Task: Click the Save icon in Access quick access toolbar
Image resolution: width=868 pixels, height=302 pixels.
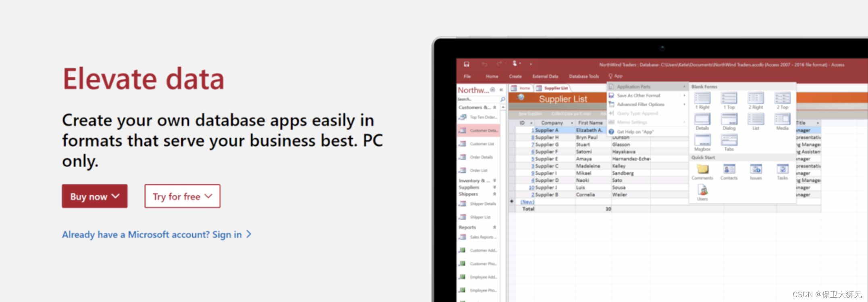Action: point(466,64)
